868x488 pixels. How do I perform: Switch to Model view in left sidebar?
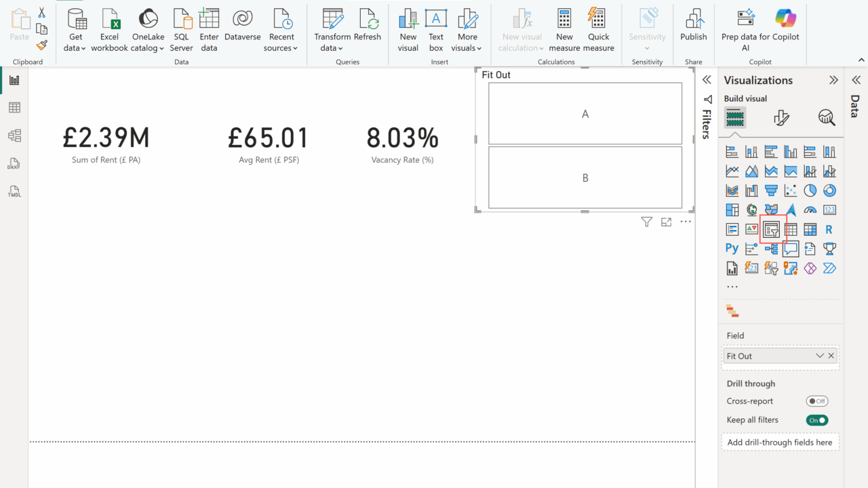point(14,136)
